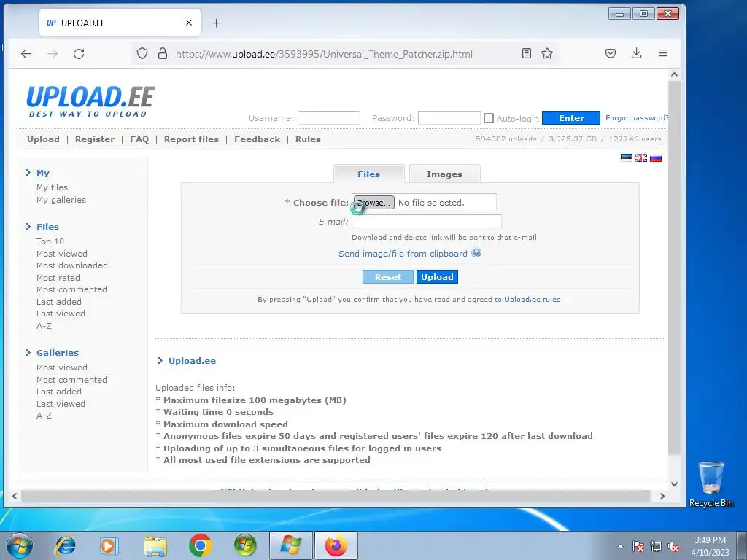
Task: Open tracking protection shield icon
Action: click(x=142, y=53)
